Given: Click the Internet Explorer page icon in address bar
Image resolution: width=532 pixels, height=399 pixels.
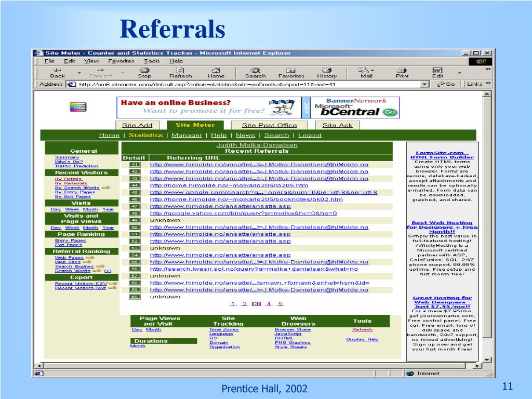Looking at the screenshot, I should [71, 84].
